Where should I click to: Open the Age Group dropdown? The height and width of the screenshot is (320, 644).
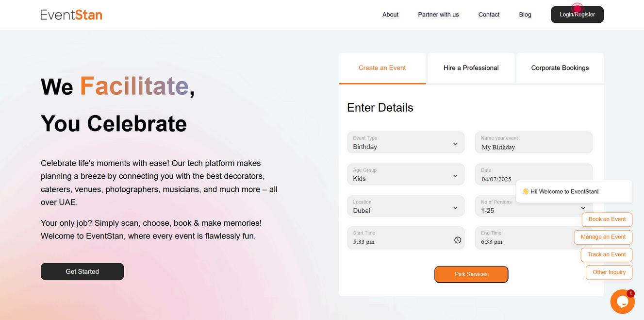(x=406, y=174)
